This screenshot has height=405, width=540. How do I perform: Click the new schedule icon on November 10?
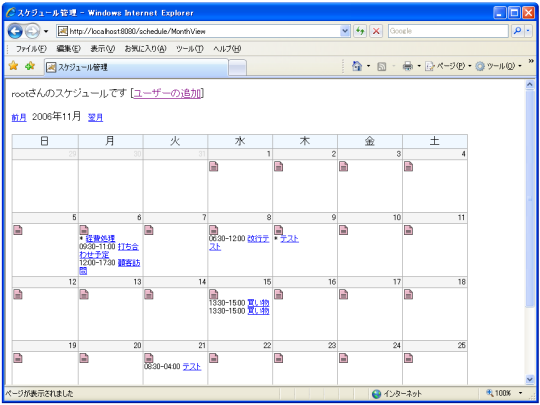pyautogui.click(x=343, y=230)
